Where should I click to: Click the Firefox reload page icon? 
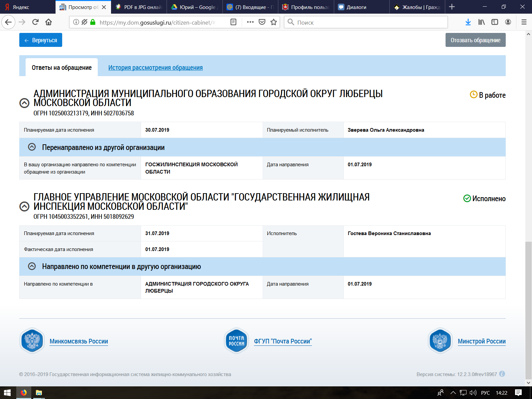[35, 22]
